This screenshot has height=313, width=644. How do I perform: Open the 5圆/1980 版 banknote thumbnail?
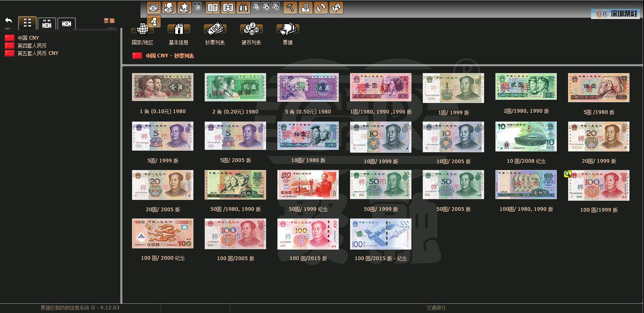click(x=599, y=87)
